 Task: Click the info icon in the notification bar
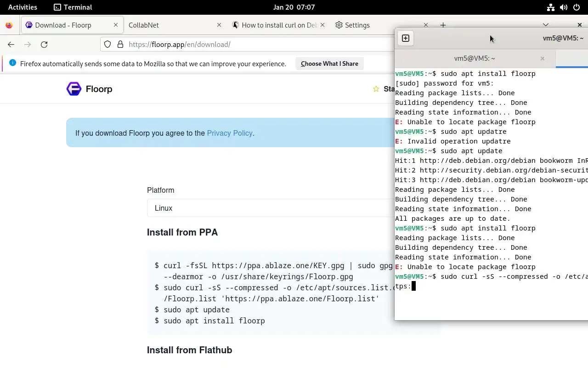pyautogui.click(x=12, y=63)
